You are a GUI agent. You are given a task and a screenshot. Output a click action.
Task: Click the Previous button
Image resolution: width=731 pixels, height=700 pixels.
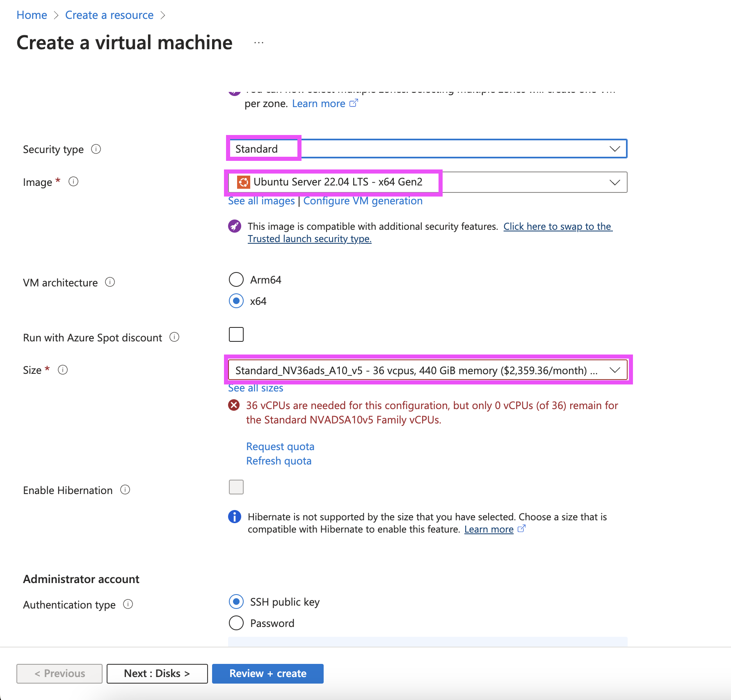pyautogui.click(x=59, y=673)
